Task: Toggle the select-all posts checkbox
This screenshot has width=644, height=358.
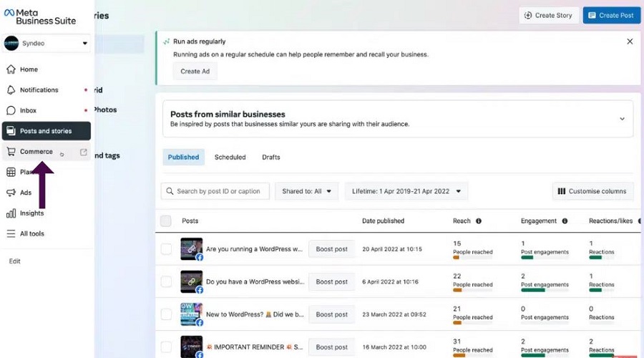Action: click(x=166, y=221)
